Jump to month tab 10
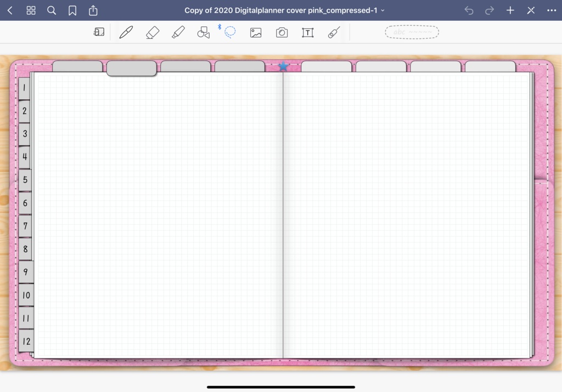 click(26, 295)
